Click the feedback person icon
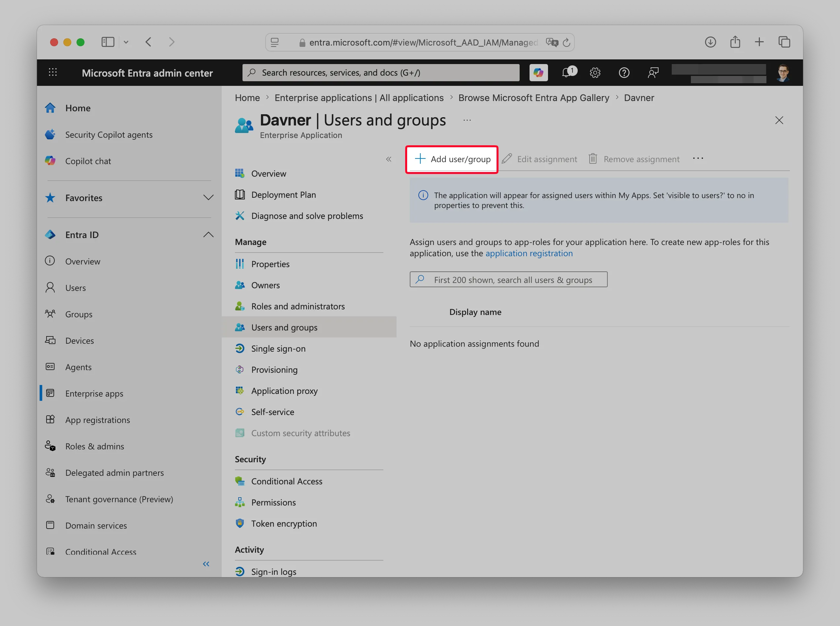This screenshot has width=840, height=626. pyautogui.click(x=653, y=72)
